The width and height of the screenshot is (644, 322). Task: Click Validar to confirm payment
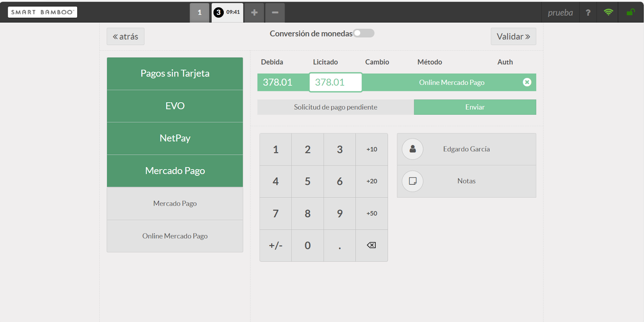pyautogui.click(x=513, y=36)
